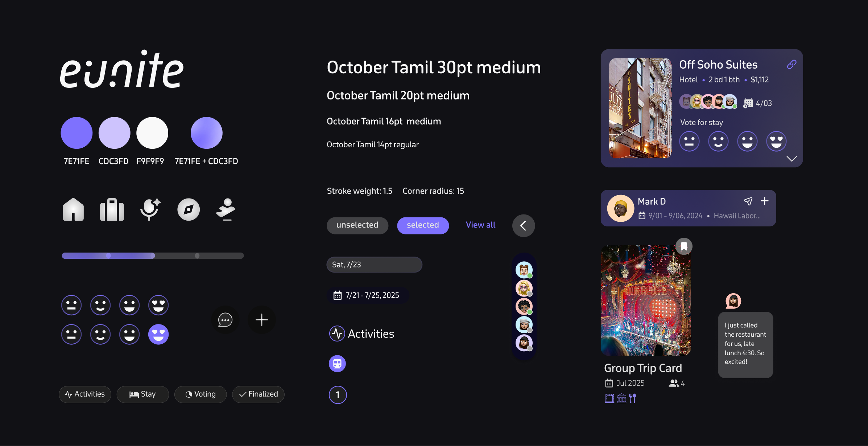The width and height of the screenshot is (868, 446).
Task: Click the home icon
Action: pyautogui.click(x=73, y=209)
